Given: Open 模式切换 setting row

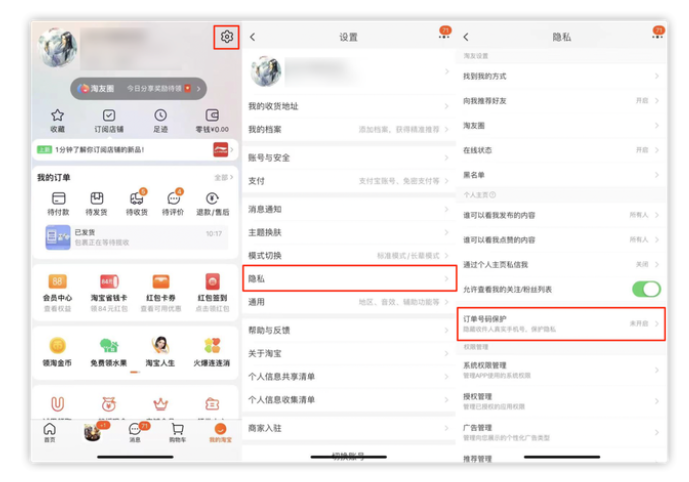Looking at the screenshot, I should click(x=349, y=255).
